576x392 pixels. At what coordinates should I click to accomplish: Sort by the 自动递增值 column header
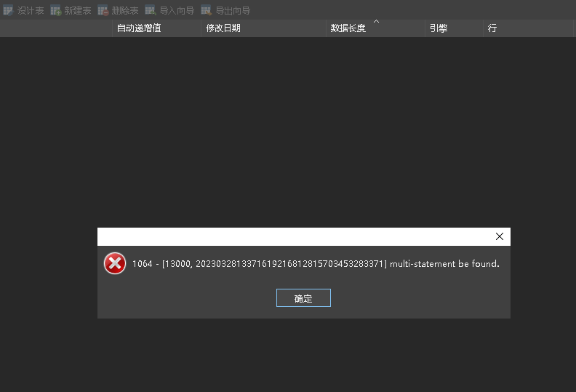pos(156,28)
